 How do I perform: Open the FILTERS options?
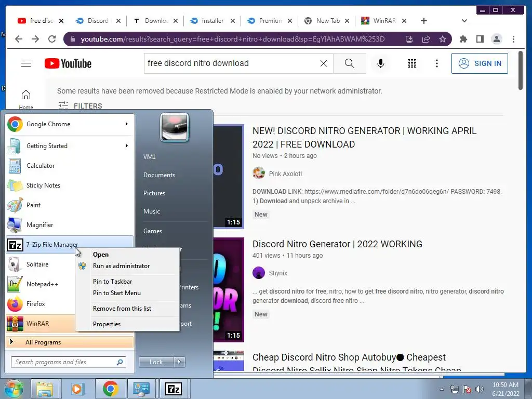coord(80,106)
